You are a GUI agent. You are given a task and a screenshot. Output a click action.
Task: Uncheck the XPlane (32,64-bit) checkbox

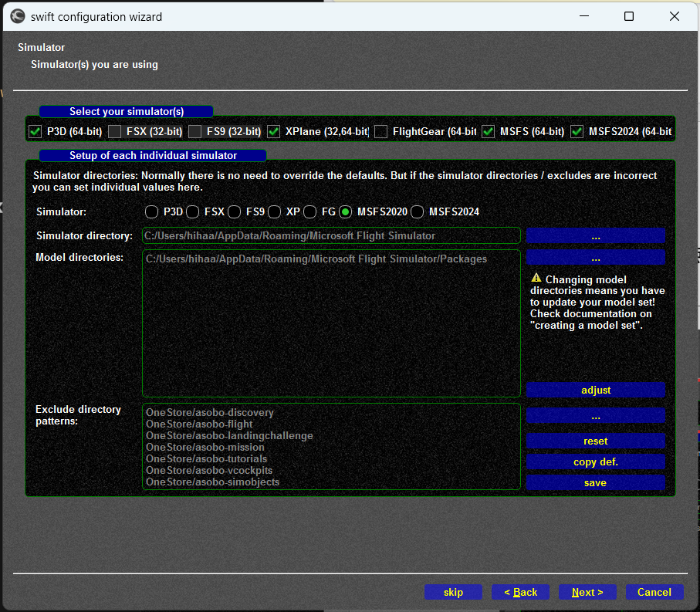(x=273, y=132)
